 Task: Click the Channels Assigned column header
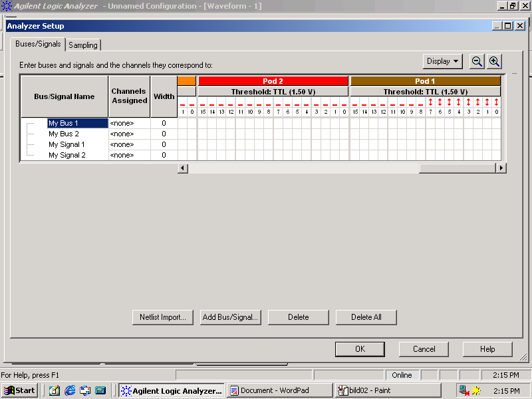[x=129, y=96]
